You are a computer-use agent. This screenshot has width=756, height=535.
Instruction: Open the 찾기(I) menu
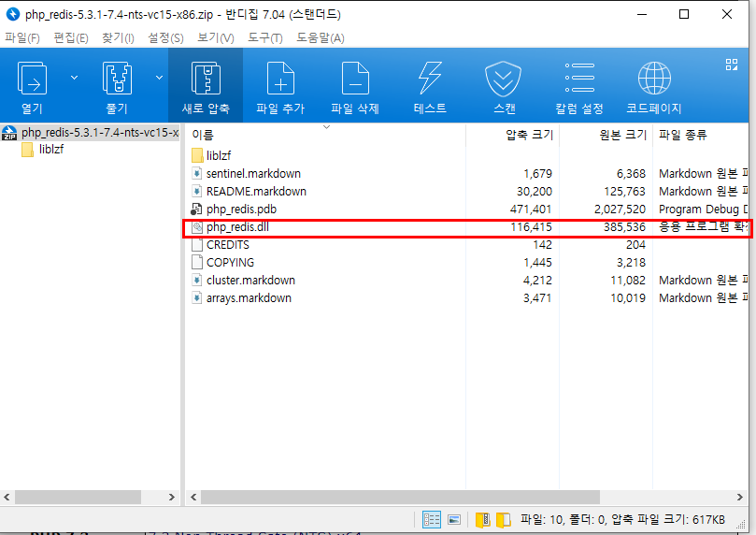[118, 37]
